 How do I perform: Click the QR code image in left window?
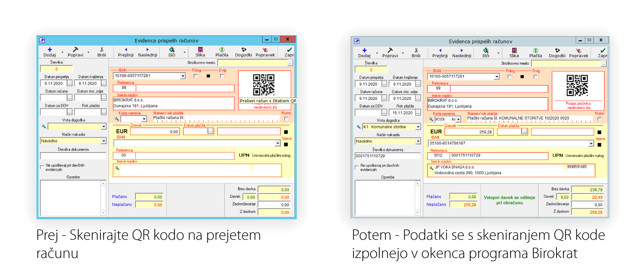pos(264,84)
